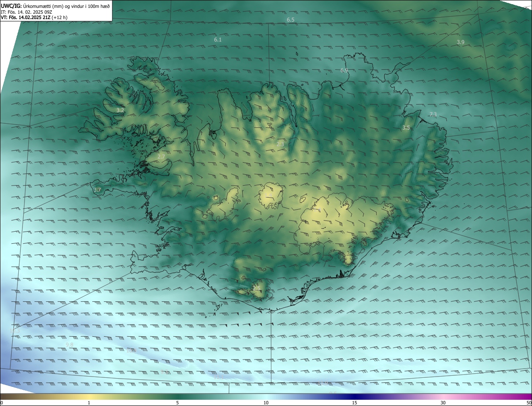Click the 7.3 value off the east coast

433,115
